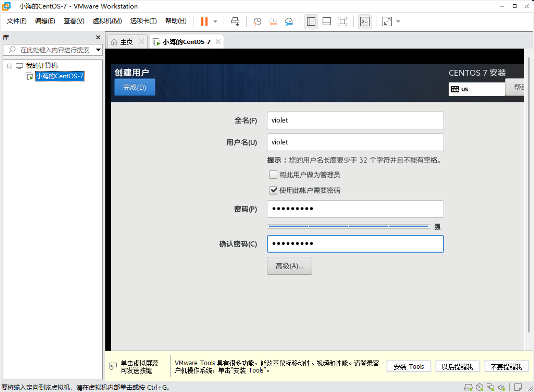Enter full screen mode via toolbar icon
The image size is (534, 392).
[x=342, y=22]
